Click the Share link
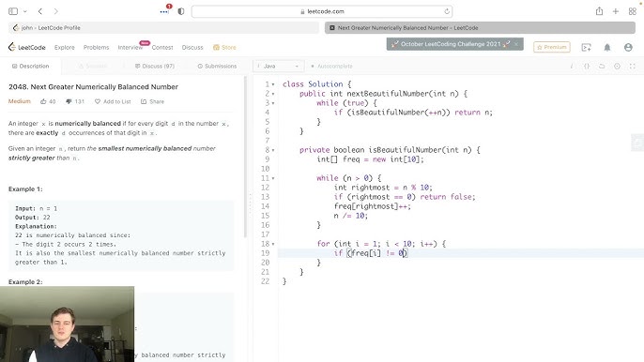The image size is (644, 362). 152,101
